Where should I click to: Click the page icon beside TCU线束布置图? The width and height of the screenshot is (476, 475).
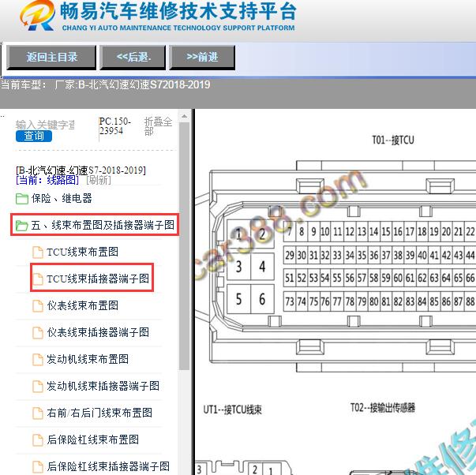(x=38, y=252)
